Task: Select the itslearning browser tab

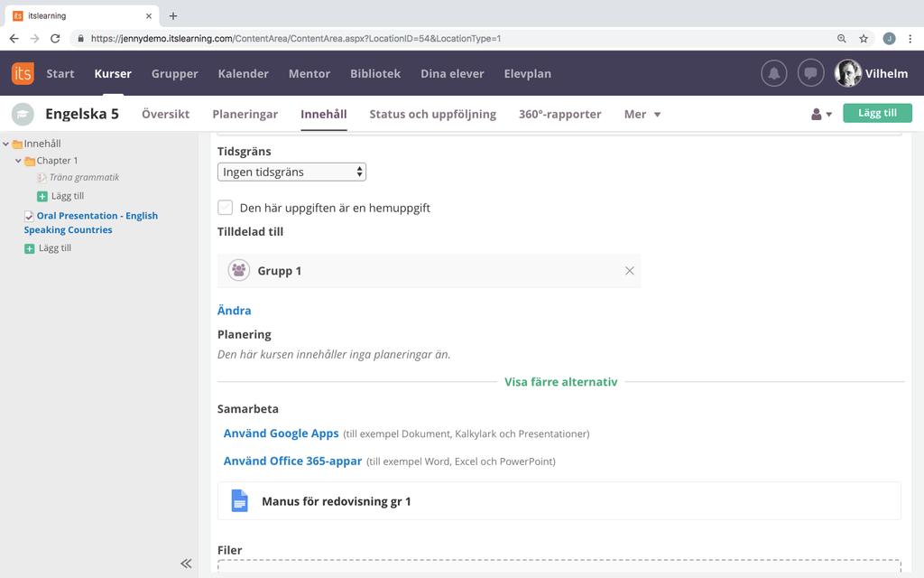Action: (x=82, y=16)
